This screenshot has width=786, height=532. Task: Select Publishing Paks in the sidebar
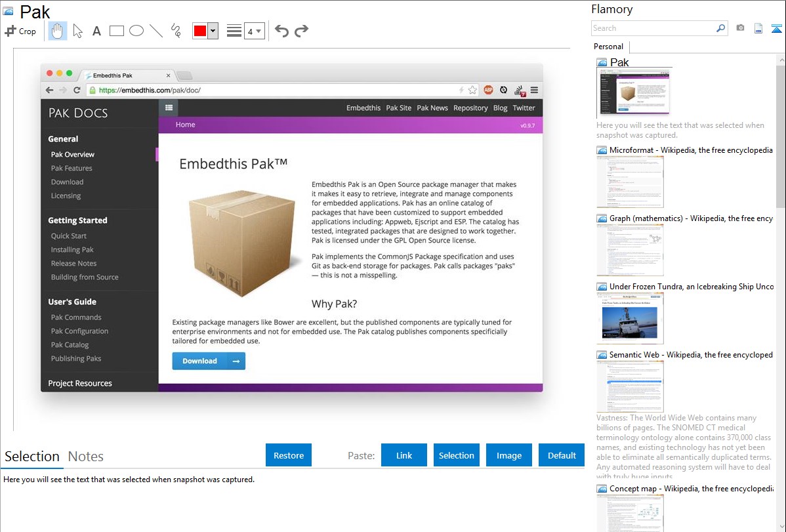click(75, 359)
